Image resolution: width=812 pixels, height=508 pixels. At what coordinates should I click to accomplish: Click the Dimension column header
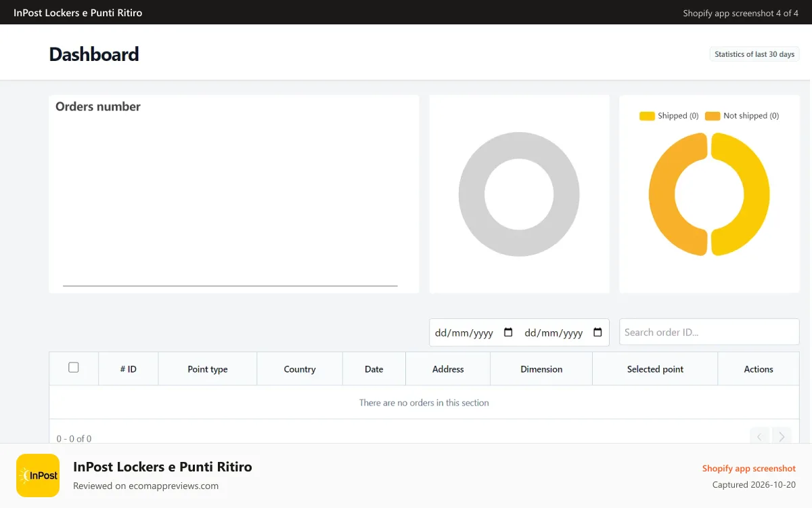(x=541, y=369)
